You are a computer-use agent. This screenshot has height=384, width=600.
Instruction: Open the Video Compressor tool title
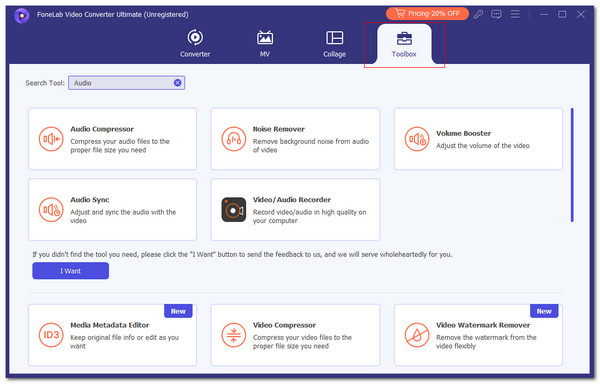284,325
